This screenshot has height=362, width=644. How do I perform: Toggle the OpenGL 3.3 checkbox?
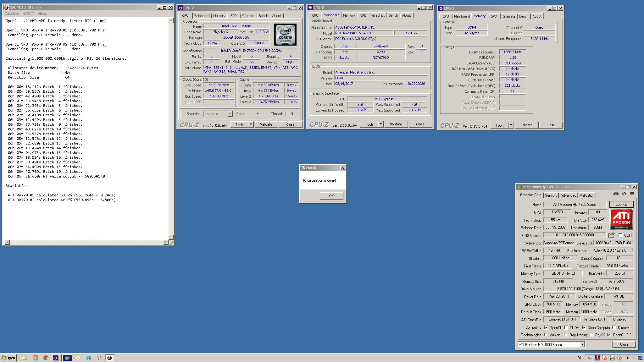[x=609, y=335]
